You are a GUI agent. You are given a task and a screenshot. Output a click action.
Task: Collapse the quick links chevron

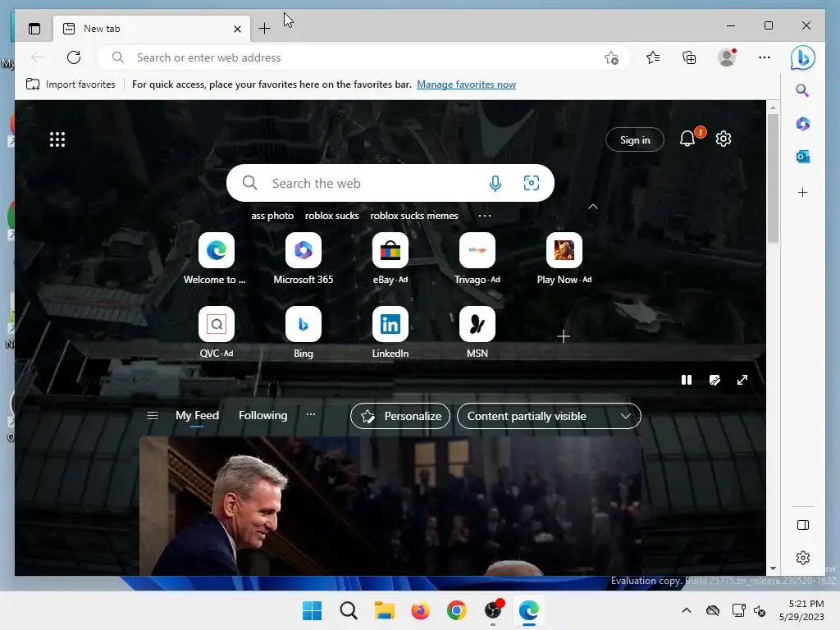pos(592,207)
